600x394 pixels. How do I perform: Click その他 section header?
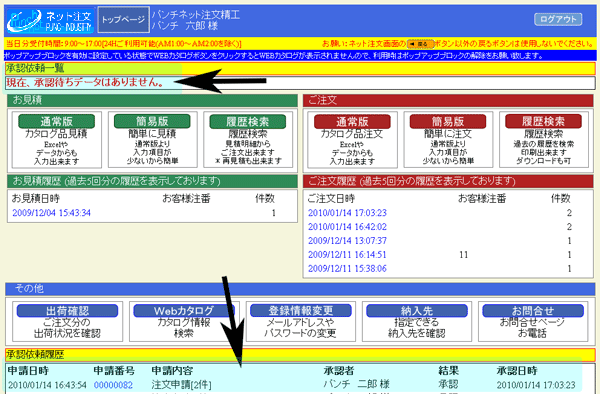tap(300, 289)
